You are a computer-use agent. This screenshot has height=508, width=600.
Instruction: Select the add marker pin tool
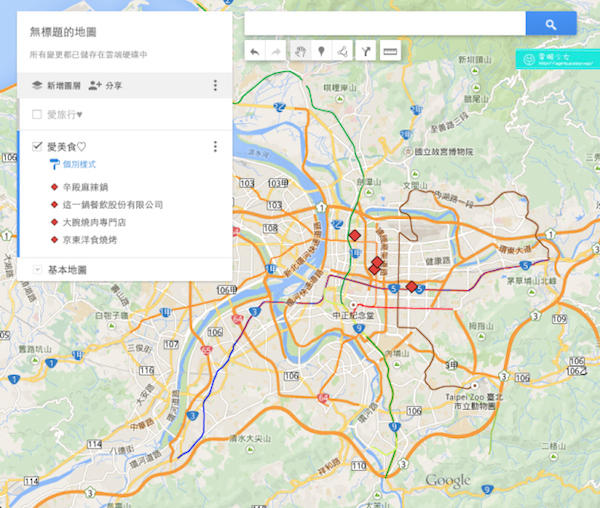pyautogui.click(x=322, y=50)
